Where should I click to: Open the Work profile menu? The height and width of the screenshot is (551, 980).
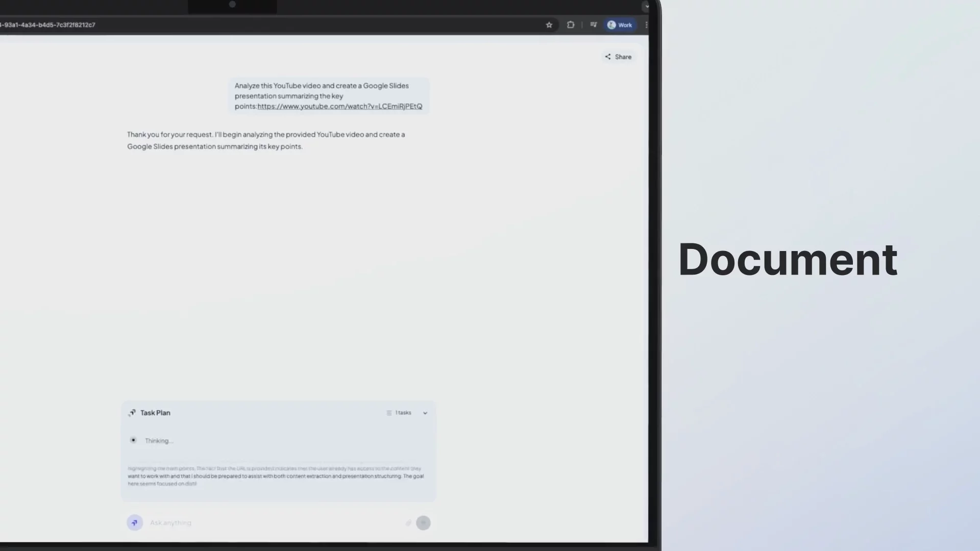[620, 24]
